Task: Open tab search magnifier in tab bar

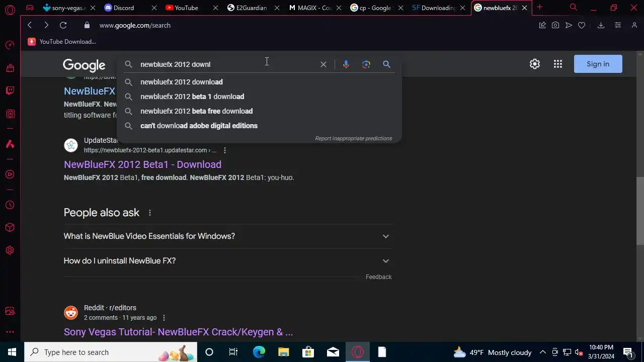Action: coord(574,7)
